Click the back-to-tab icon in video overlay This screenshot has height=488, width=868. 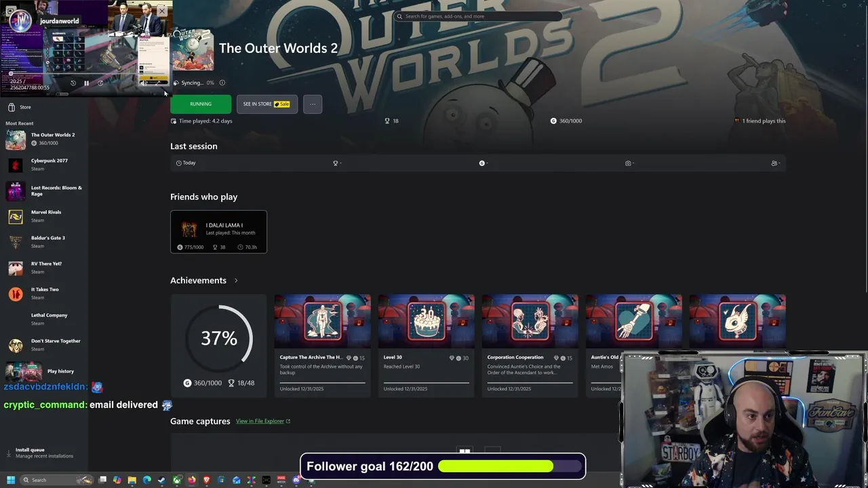pyautogui.click(x=11, y=11)
